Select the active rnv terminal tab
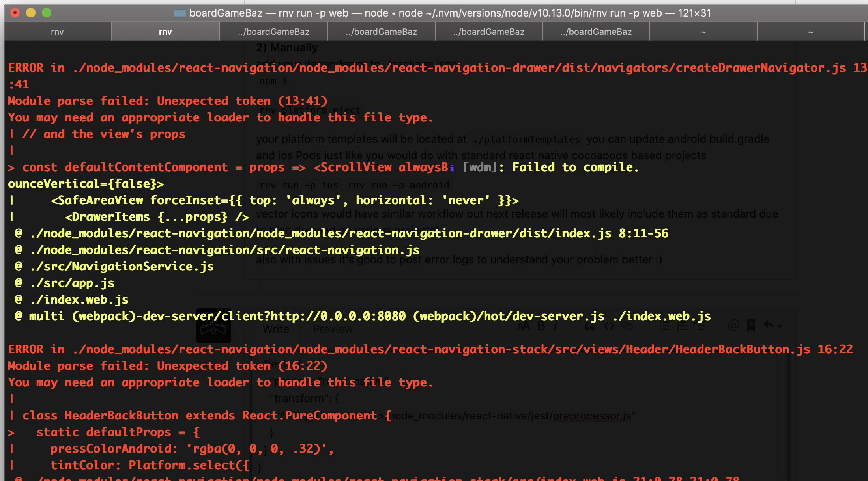Viewport: 868px width, 481px height. coord(165,32)
